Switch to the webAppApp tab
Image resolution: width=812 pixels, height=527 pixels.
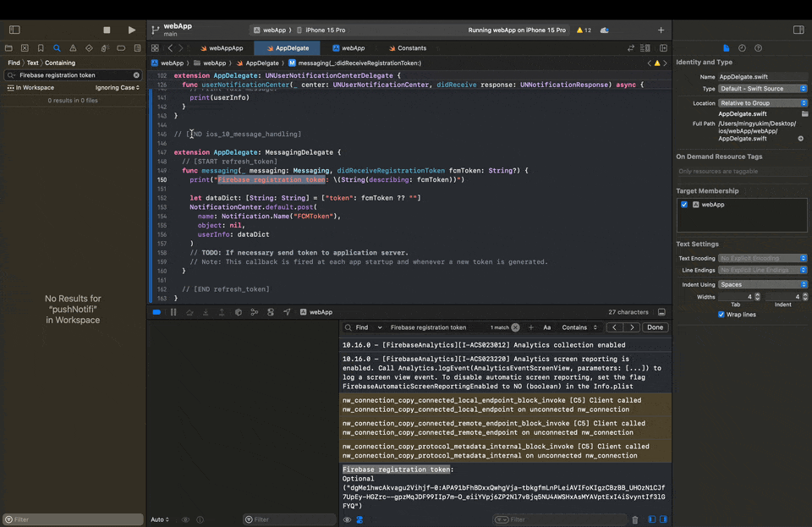point(222,48)
